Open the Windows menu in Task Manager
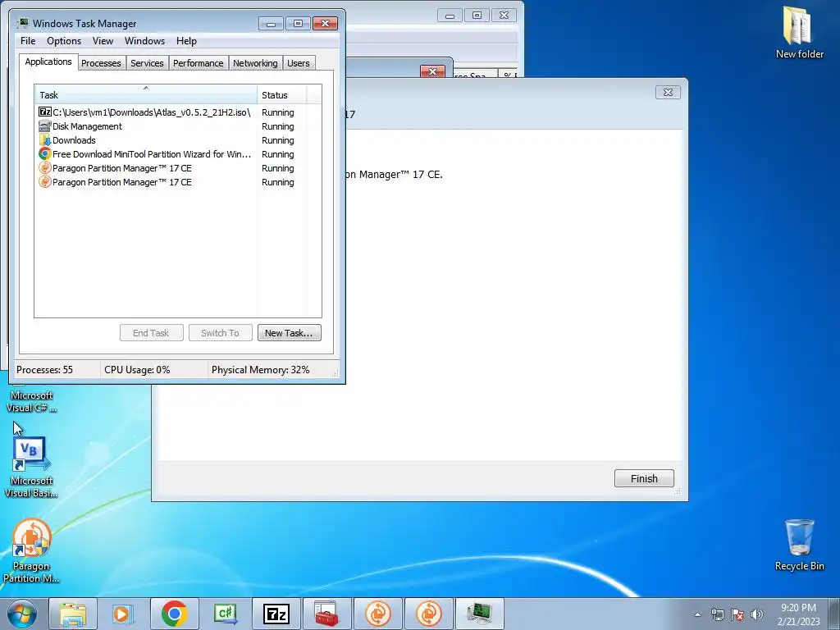Screen dimensions: 840x630 [144, 41]
